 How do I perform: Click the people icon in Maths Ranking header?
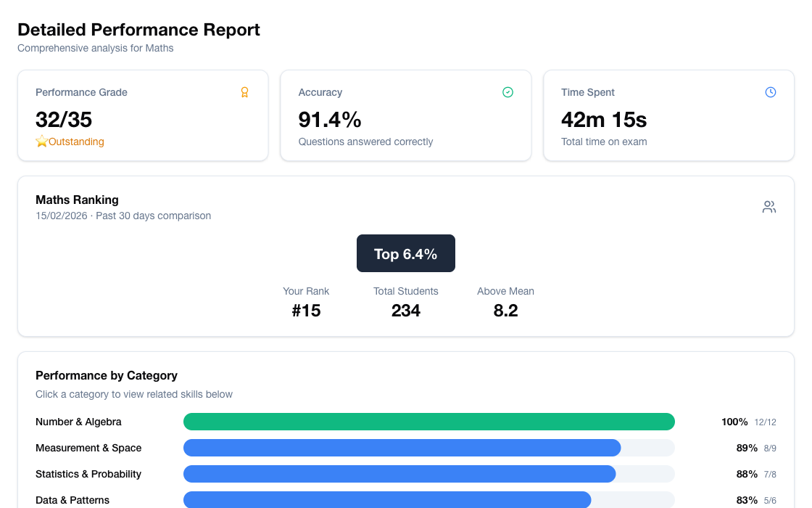768,206
